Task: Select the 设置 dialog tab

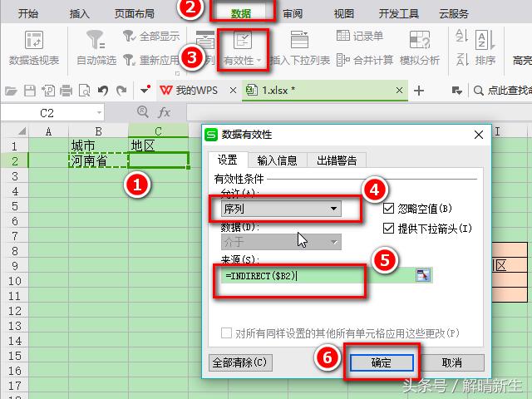Action: pos(227,160)
